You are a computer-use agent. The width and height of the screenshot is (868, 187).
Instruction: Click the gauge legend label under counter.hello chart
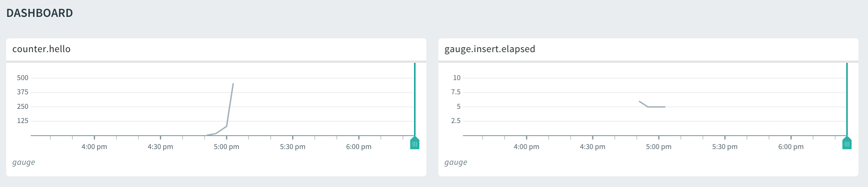23,162
